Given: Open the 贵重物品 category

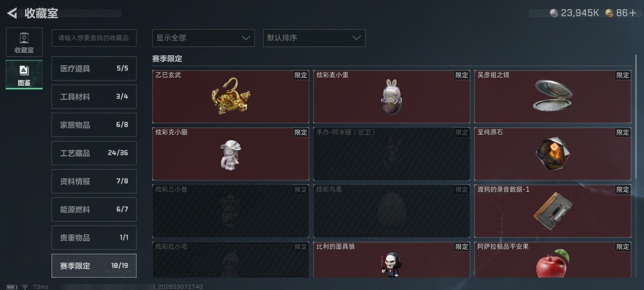Looking at the screenshot, I should point(94,238).
